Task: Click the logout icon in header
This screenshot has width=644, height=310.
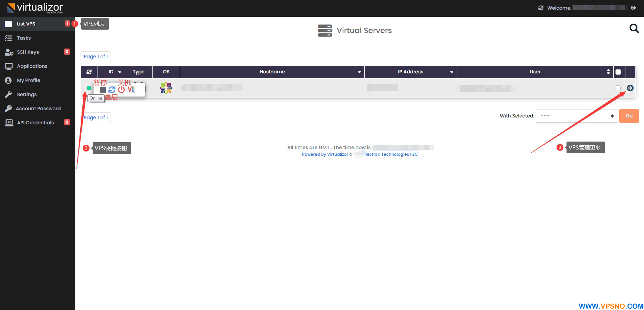Action: point(633,8)
